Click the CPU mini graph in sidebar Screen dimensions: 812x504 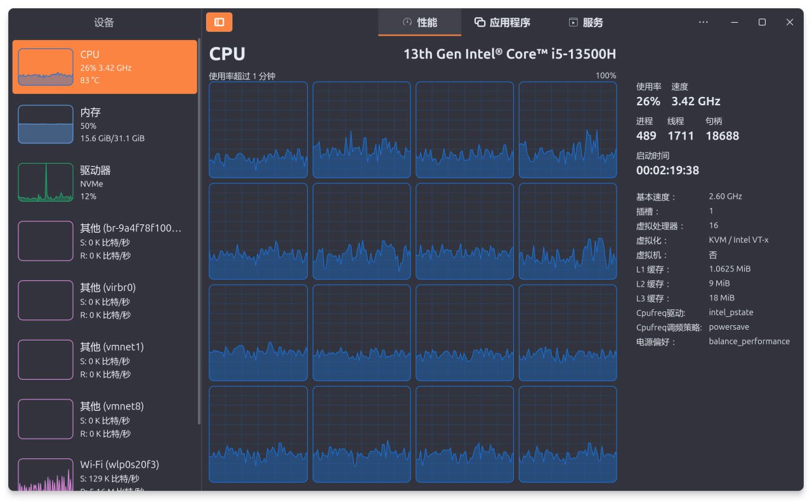tap(46, 67)
